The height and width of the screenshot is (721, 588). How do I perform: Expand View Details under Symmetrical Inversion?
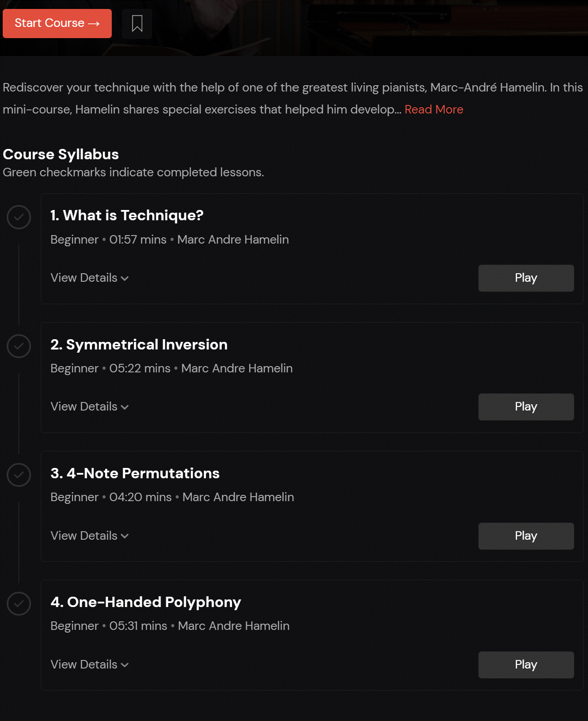click(90, 406)
